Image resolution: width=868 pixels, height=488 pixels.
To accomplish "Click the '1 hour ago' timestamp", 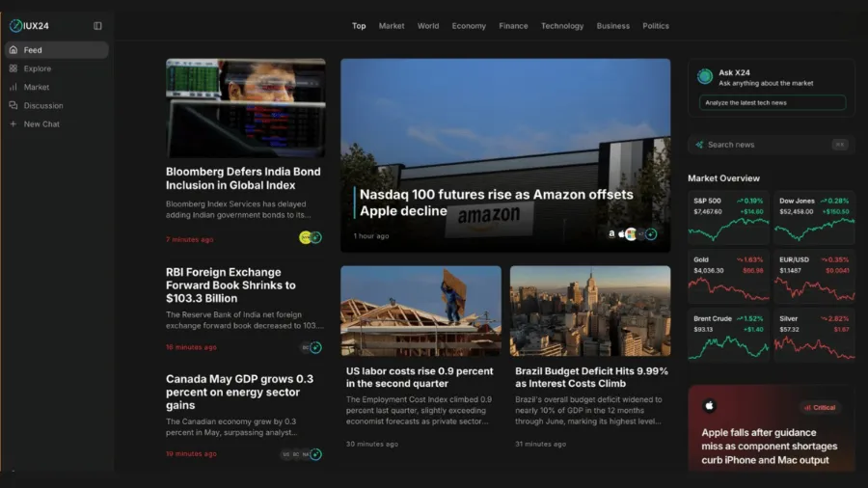I will pos(371,235).
